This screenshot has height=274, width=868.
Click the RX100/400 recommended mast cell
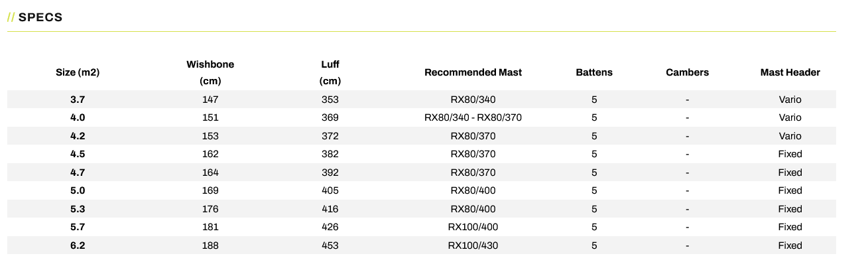pos(473,227)
